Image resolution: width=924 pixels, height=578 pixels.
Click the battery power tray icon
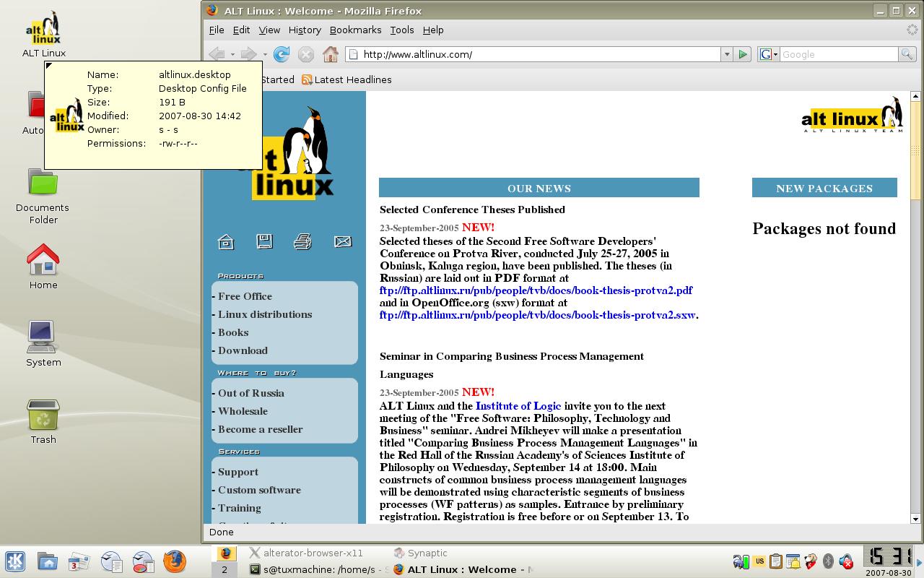741,561
